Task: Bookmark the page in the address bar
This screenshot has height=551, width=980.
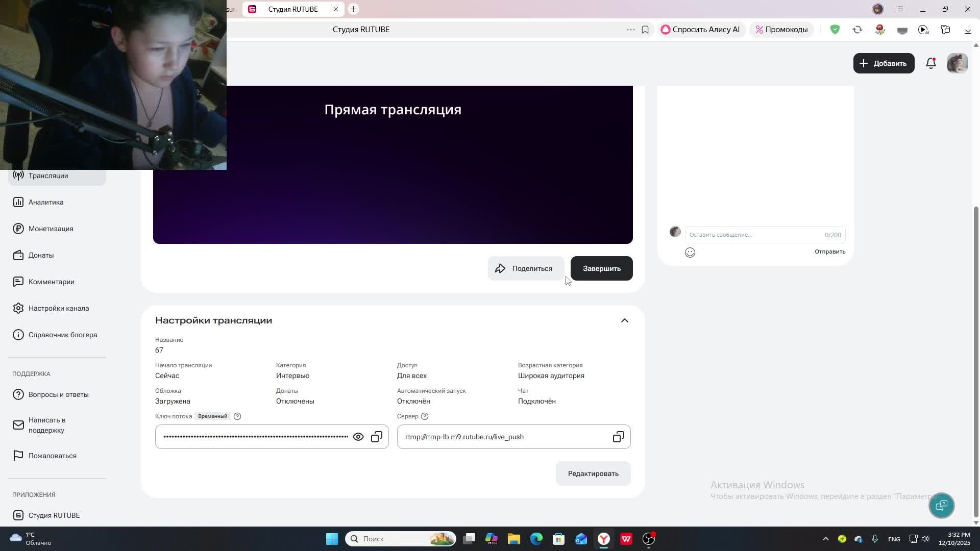Action: (645, 30)
